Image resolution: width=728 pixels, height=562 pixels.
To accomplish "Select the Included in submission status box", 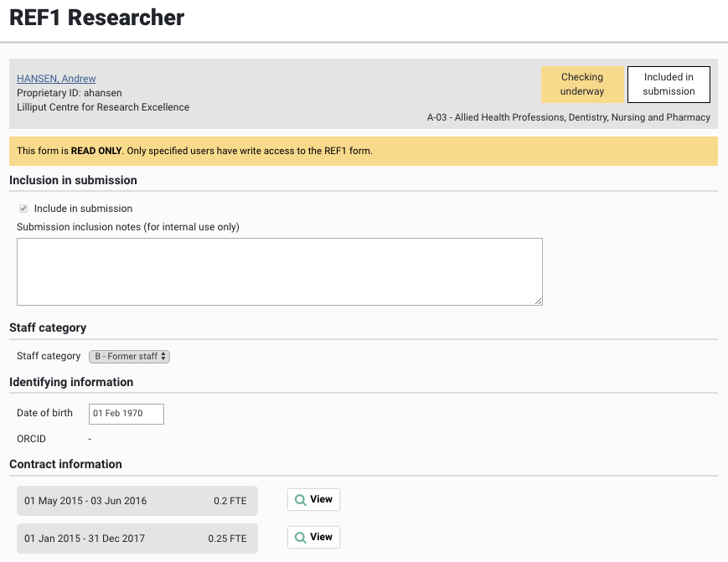I will tap(669, 85).
